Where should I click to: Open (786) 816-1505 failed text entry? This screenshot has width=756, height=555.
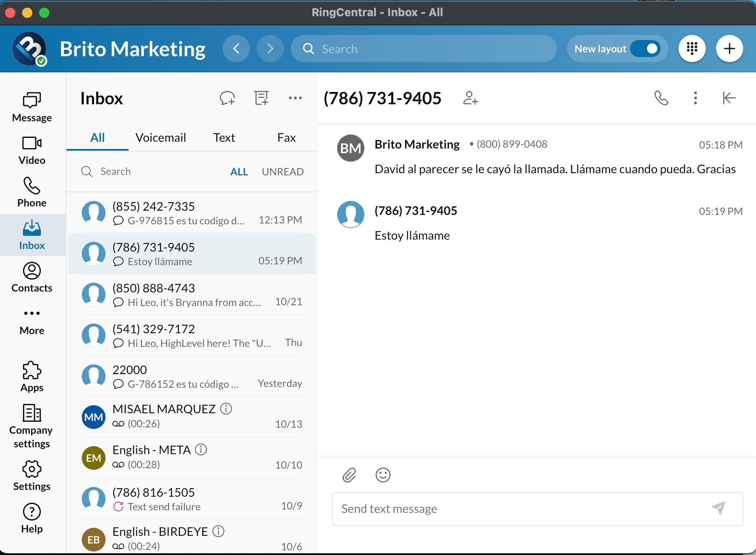192,499
